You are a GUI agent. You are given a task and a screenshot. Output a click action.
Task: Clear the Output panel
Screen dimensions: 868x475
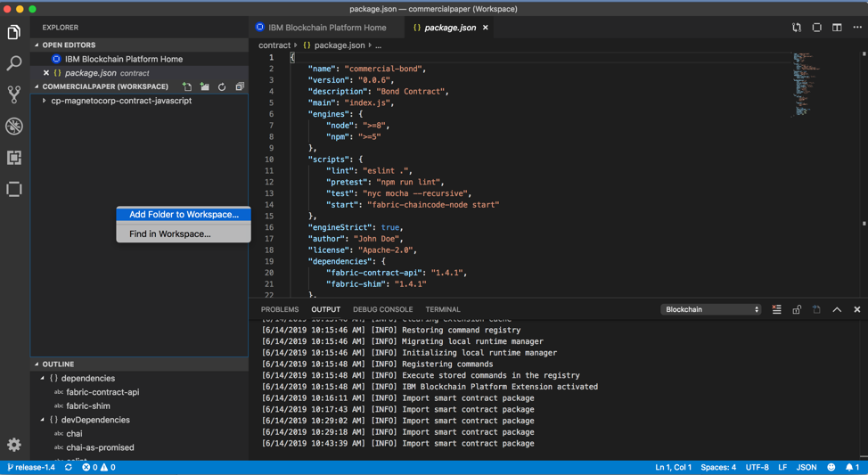point(777,309)
